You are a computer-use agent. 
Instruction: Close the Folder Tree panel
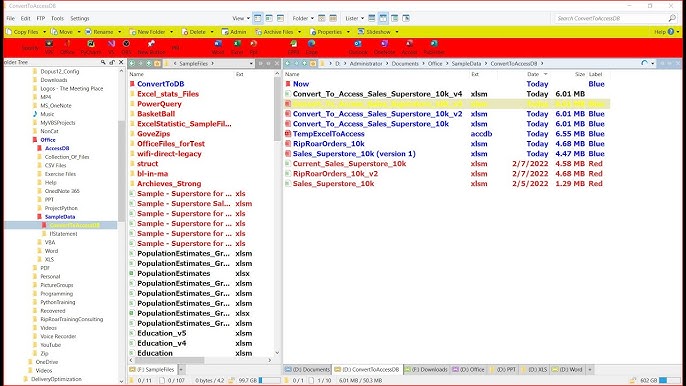point(121,63)
